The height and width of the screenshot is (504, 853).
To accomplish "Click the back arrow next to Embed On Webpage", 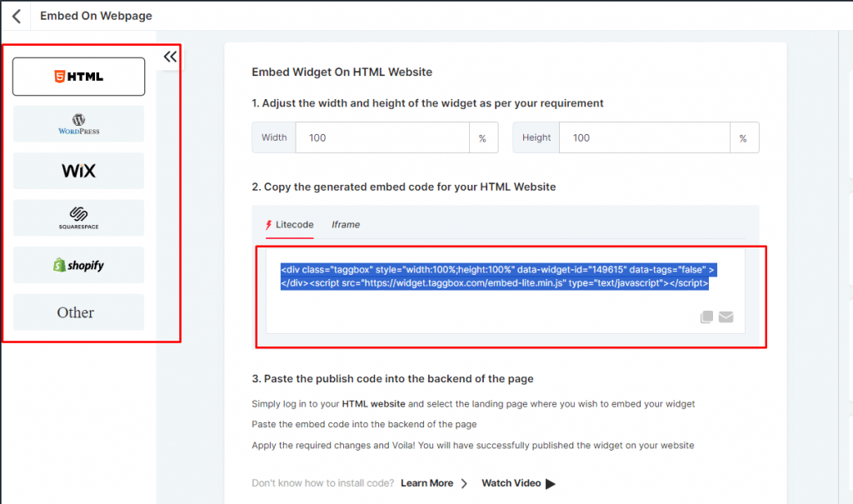I will pos(16,15).
